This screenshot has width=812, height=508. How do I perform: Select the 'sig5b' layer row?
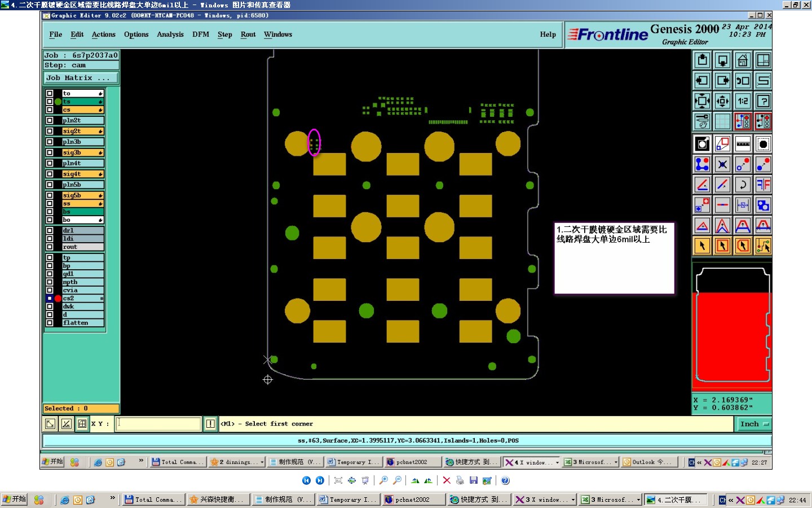[x=82, y=195]
